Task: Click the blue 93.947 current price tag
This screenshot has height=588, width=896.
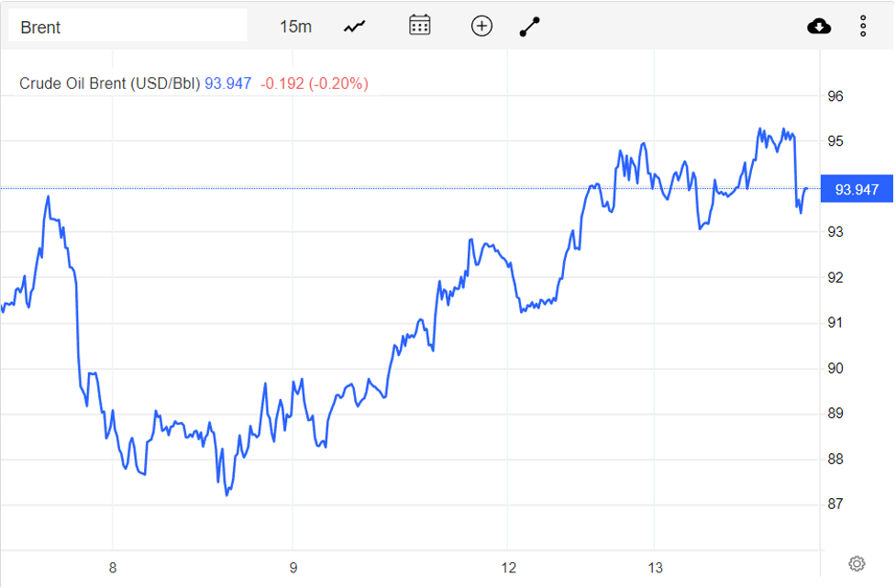Action: pos(857,190)
